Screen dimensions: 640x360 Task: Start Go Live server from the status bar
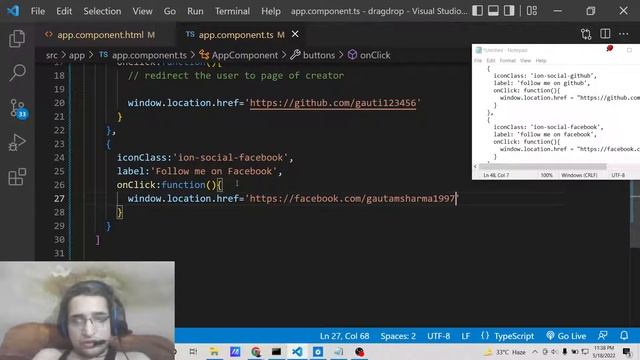566,336
